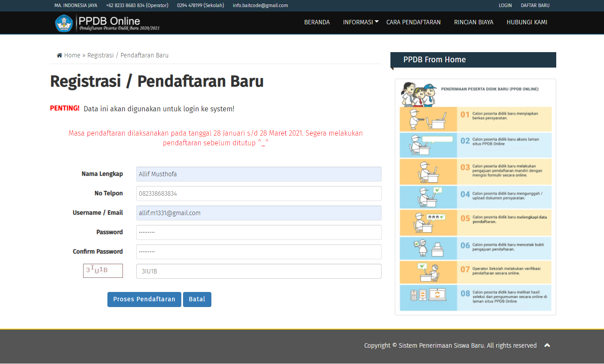Click the captcha image 3IU1B
The width and height of the screenshot is (604, 364).
103,271
